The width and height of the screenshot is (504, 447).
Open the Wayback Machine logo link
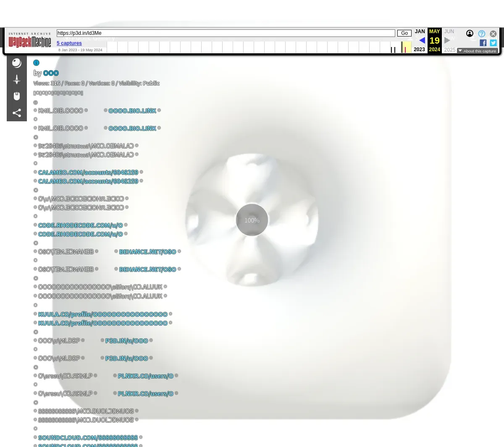pos(30,40)
